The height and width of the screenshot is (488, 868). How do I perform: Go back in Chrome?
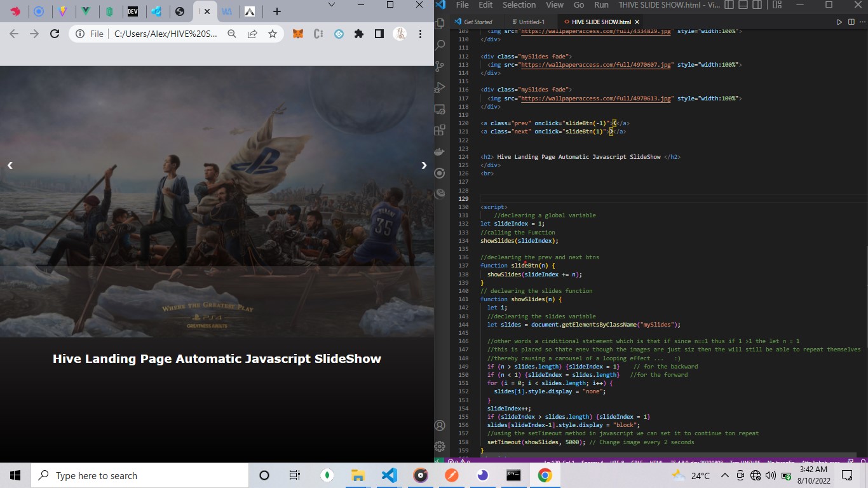pyautogui.click(x=13, y=34)
